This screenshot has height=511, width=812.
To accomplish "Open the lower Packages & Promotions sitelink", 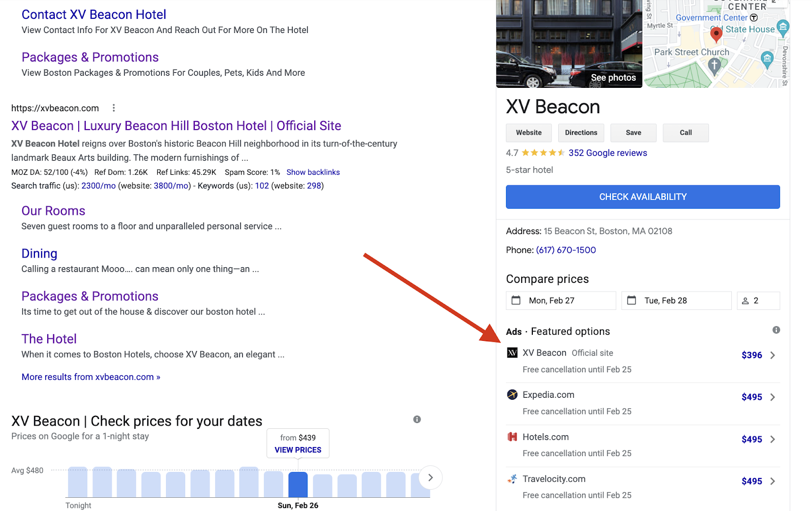I will (x=90, y=296).
